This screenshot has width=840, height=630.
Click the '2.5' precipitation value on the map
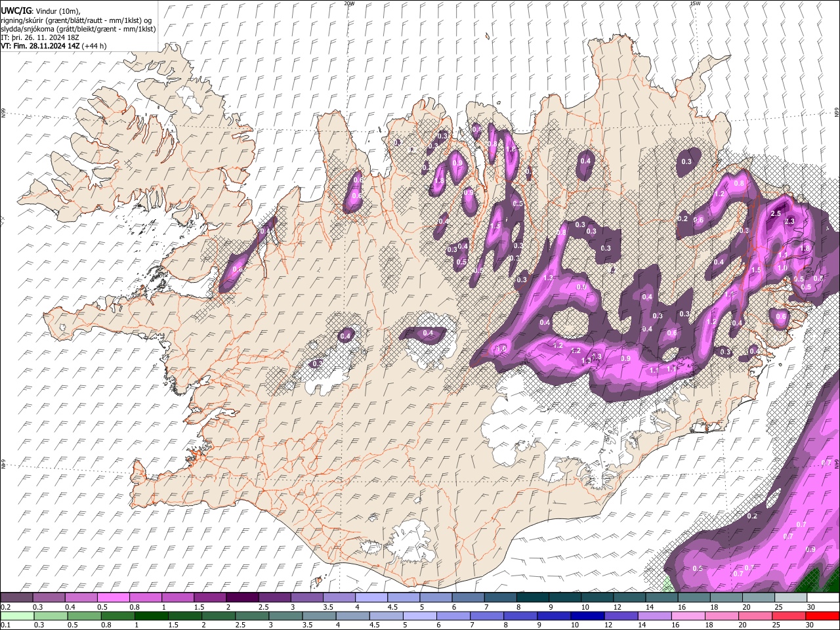tap(776, 214)
